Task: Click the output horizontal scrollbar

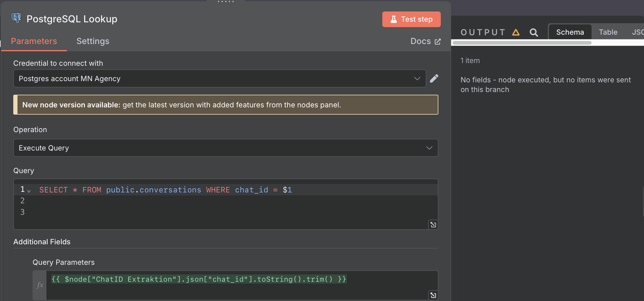Action: pos(522,43)
